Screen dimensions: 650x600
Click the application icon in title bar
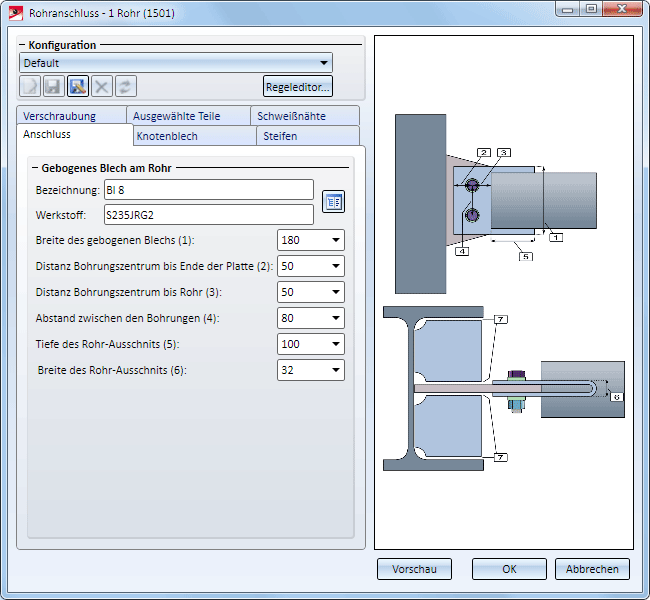pos(16,12)
